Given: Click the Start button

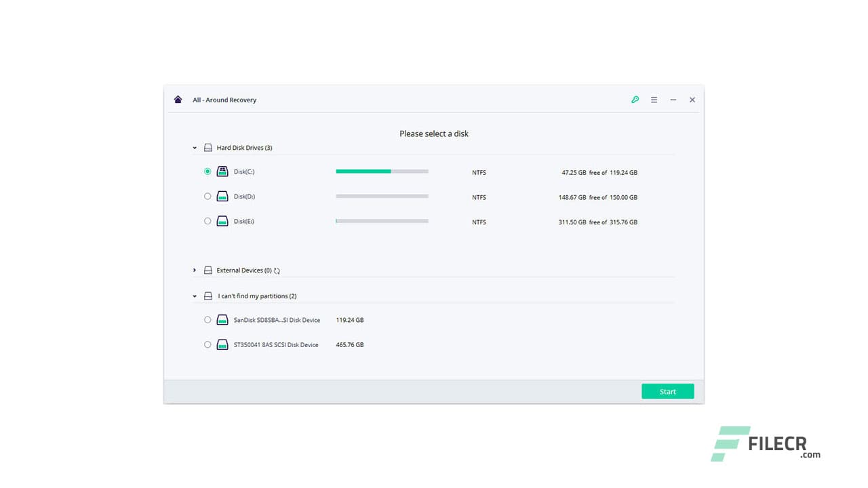Looking at the screenshot, I should click(667, 391).
